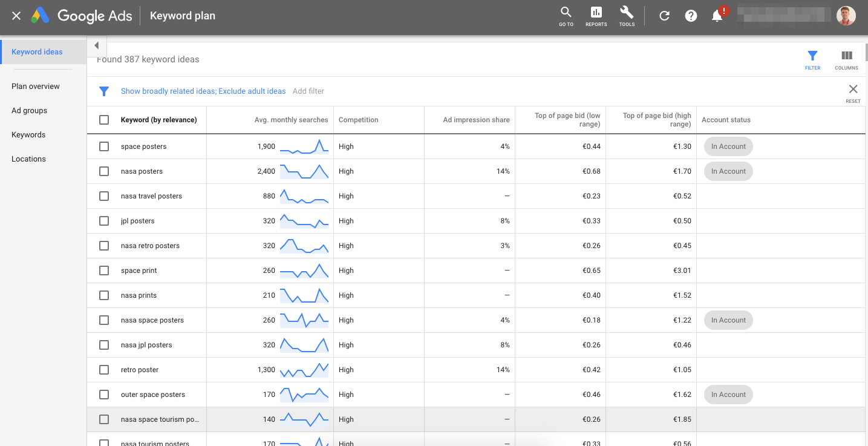The image size is (868, 446).
Task: Open the help question mark icon
Action: point(691,16)
